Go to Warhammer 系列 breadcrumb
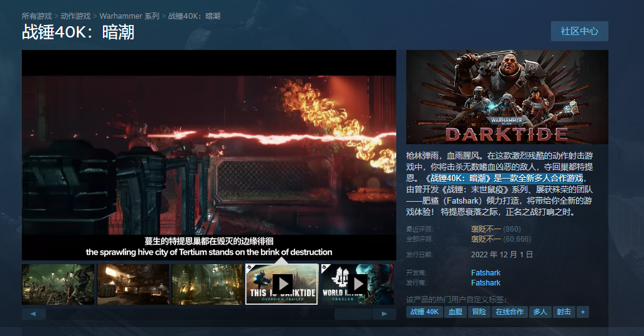The image size is (644, 336). pos(129,16)
